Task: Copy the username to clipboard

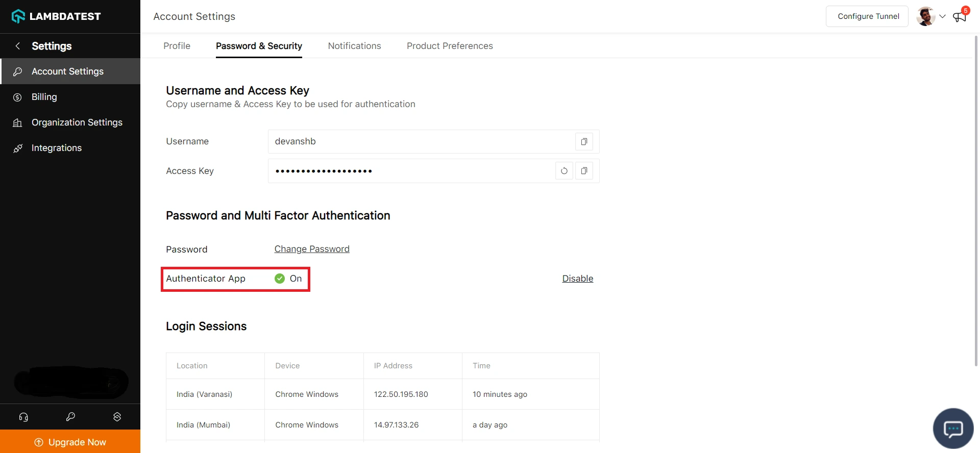Action: pos(584,141)
